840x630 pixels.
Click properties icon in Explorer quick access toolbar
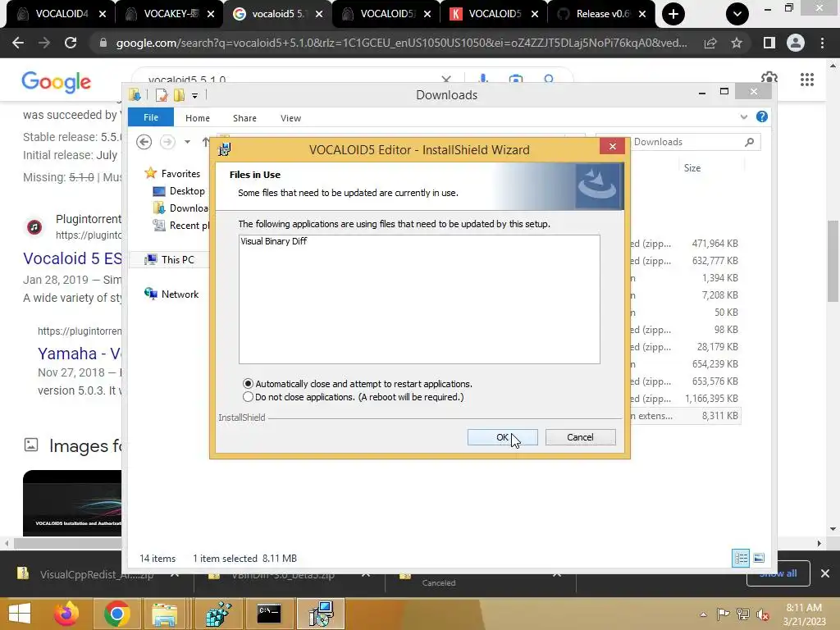161,95
